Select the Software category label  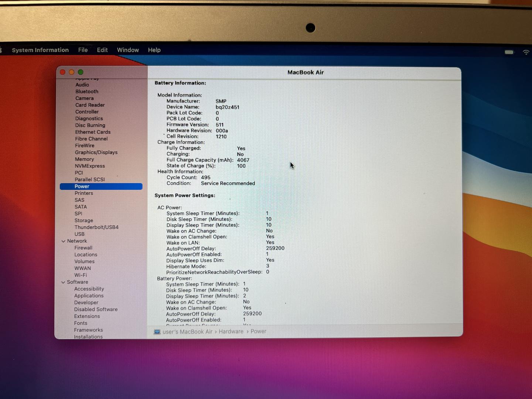[x=78, y=282]
